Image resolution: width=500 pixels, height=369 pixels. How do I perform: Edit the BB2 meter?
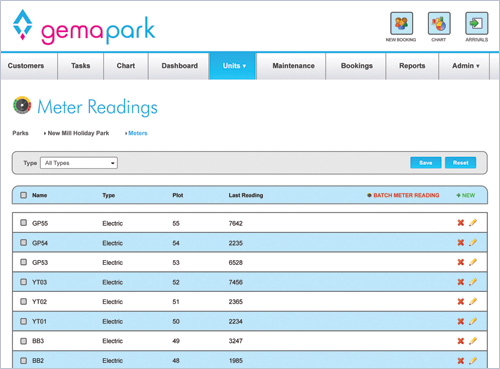click(x=473, y=360)
